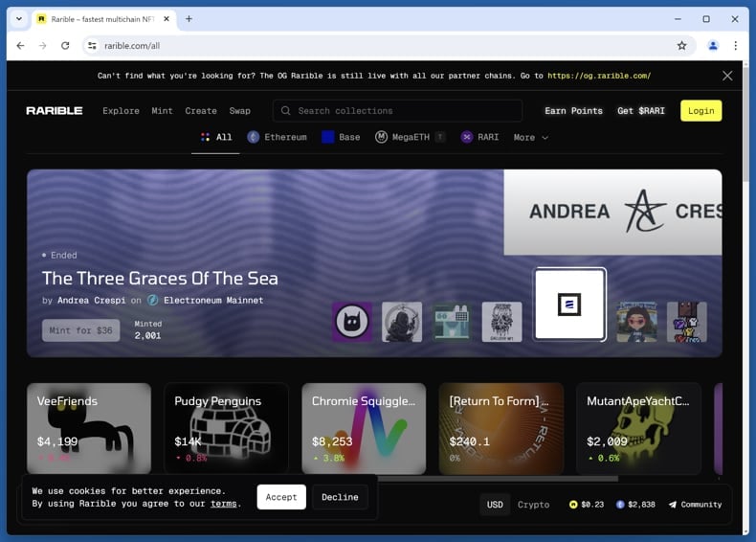The image size is (756, 542).
Task: Reload the page
Action: click(x=65, y=46)
